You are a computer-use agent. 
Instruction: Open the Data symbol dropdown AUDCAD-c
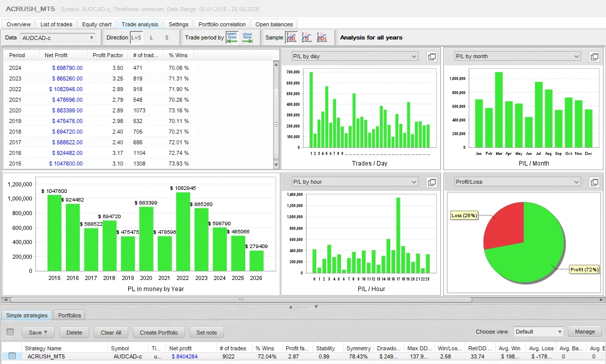(x=58, y=37)
